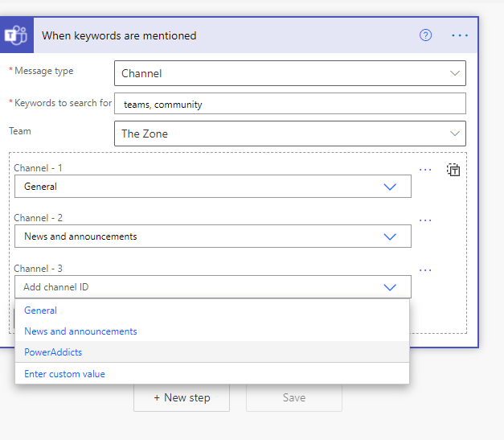The width and height of the screenshot is (504, 440).
Task: Click the New step button
Action: pyautogui.click(x=182, y=397)
